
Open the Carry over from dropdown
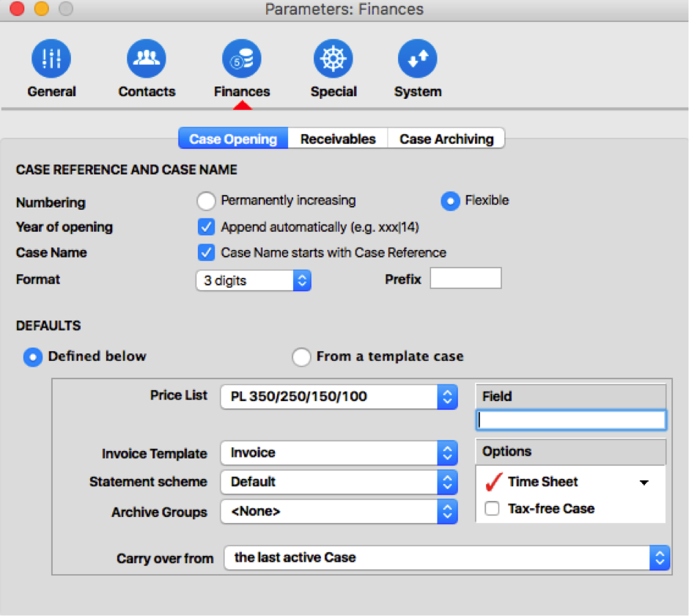658,557
